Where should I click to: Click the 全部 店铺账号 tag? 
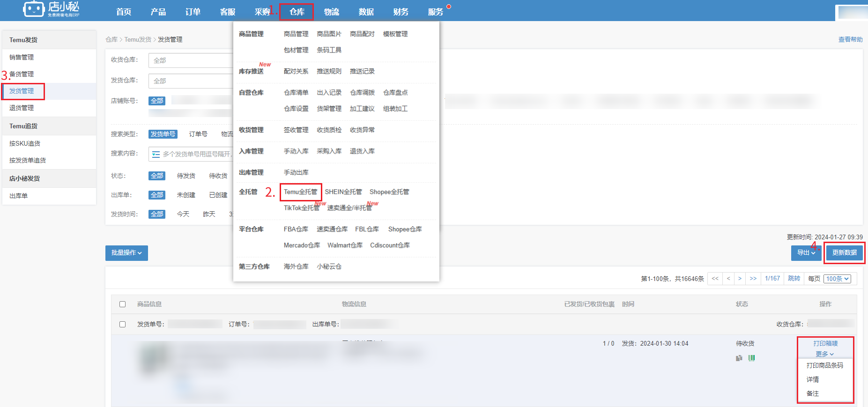[157, 101]
